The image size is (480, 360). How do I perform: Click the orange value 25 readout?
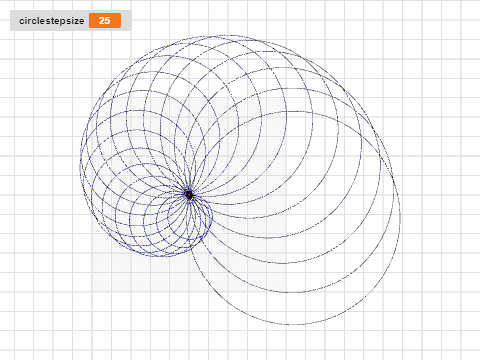[x=105, y=21]
